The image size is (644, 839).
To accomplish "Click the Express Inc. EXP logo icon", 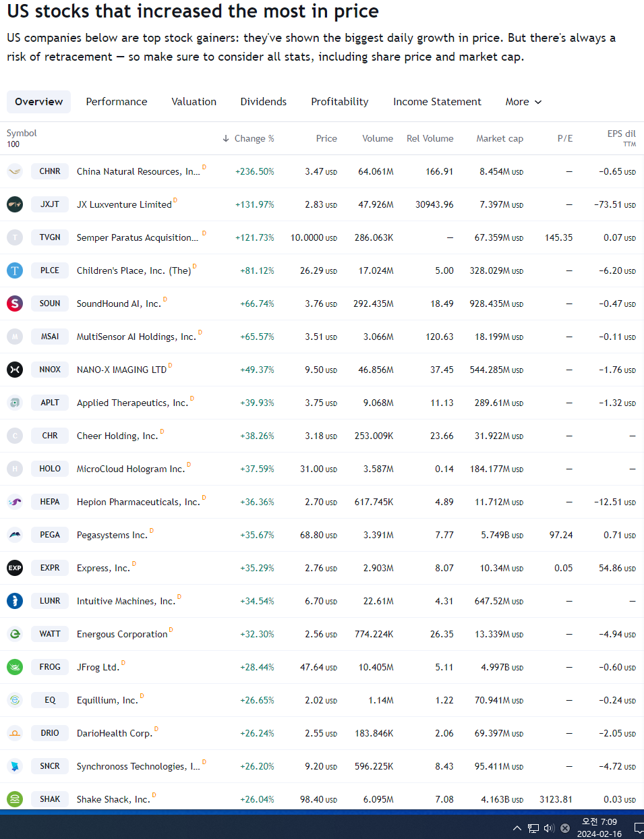I will (x=15, y=568).
